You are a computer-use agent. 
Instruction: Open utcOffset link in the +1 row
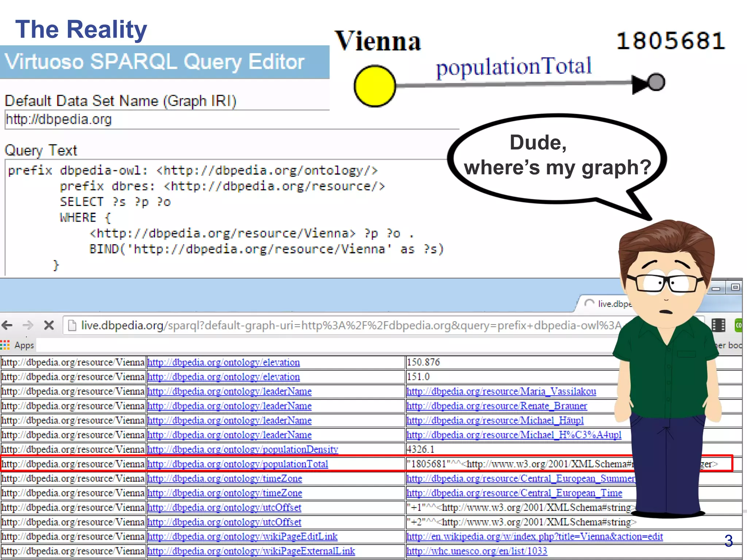(224, 508)
